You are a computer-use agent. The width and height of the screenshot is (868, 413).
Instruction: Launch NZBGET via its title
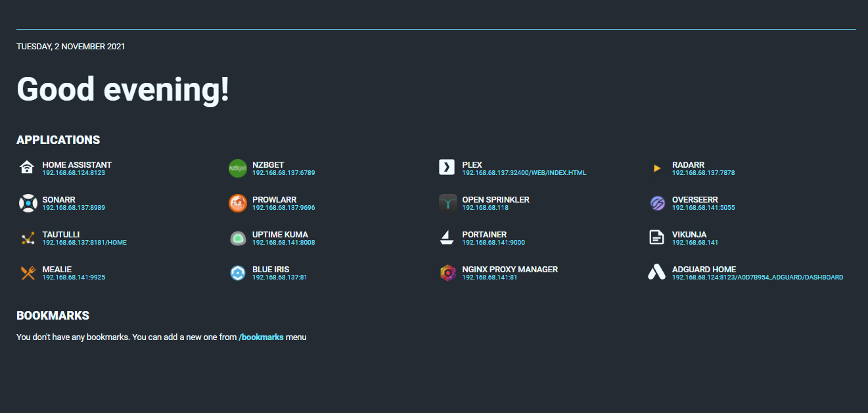coord(268,165)
